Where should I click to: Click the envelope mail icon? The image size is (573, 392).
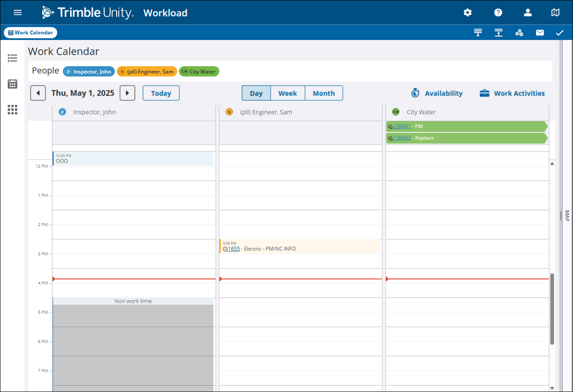click(x=540, y=33)
